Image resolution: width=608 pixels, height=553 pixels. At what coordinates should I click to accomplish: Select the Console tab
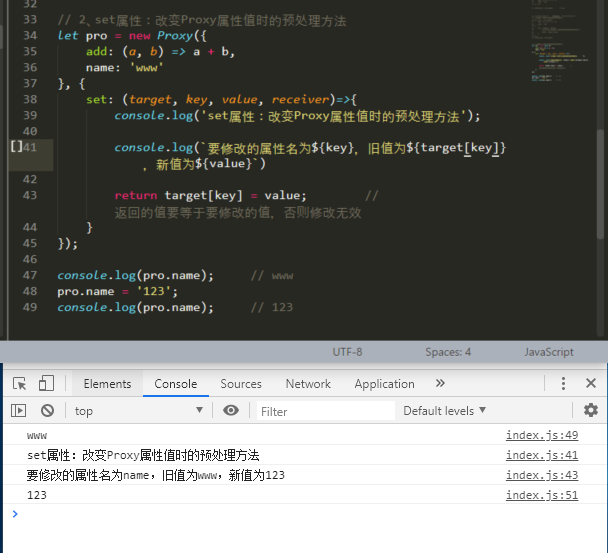pyautogui.click(x=176, y=384)
